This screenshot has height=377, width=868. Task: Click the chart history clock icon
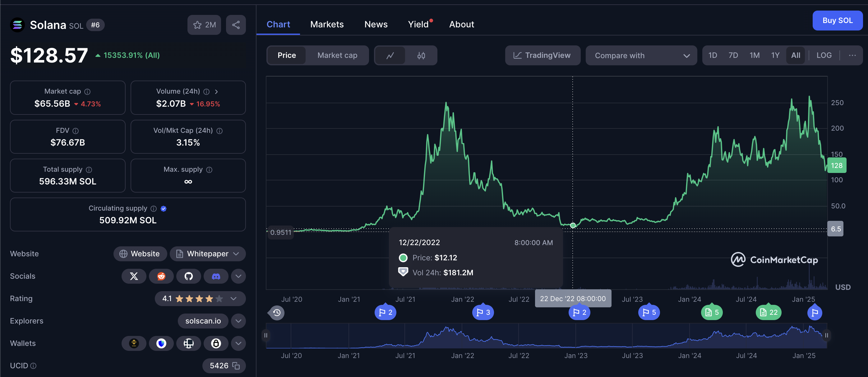click(277, 313)
